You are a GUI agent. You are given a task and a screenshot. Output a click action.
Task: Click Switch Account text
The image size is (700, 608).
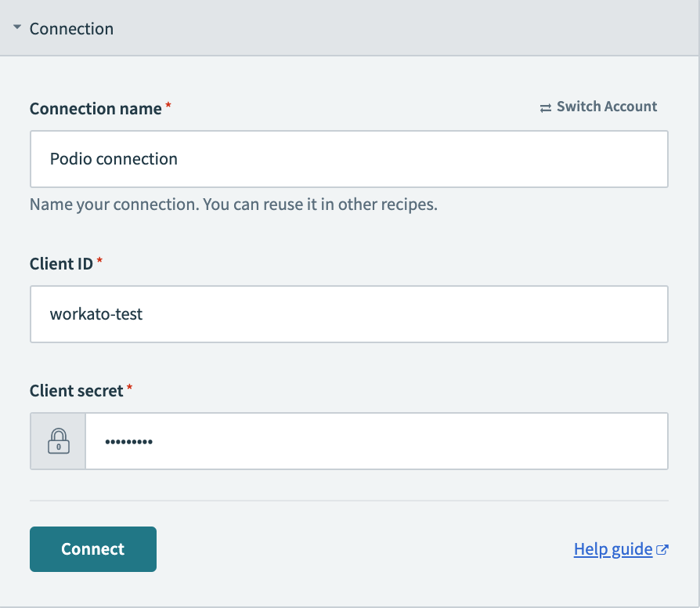pyautogui.click(x=607, y=107)
